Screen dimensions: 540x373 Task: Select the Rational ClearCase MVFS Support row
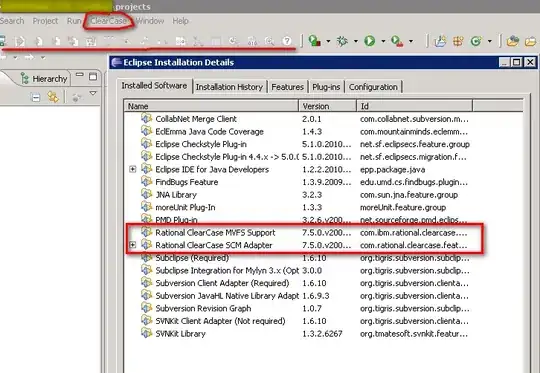(304, 232)
